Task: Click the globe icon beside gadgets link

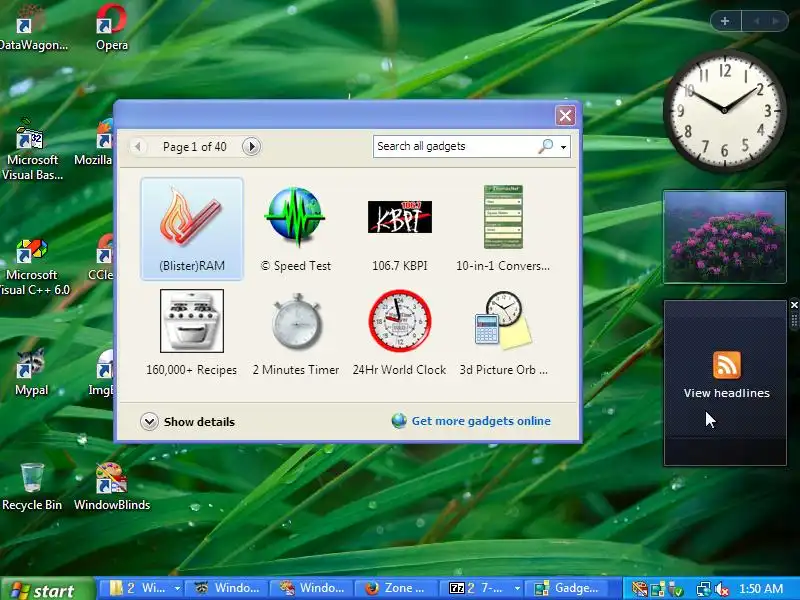Action: (399, 421)
